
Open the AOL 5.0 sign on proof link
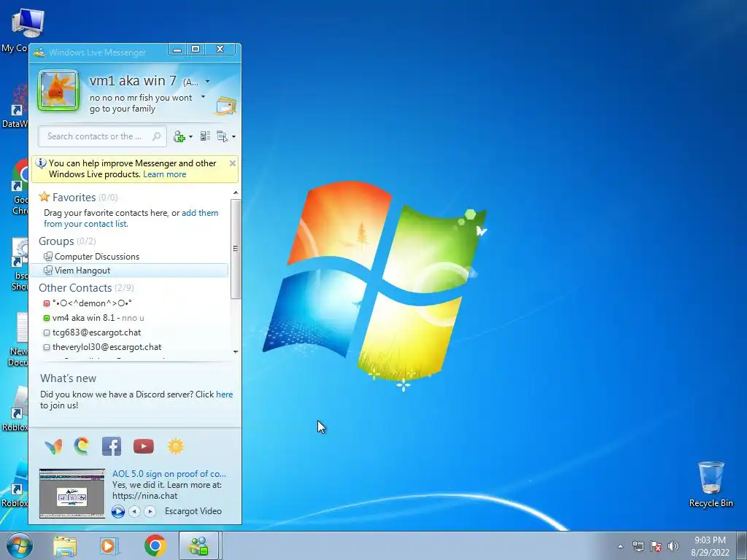click(x=169, y=474)
